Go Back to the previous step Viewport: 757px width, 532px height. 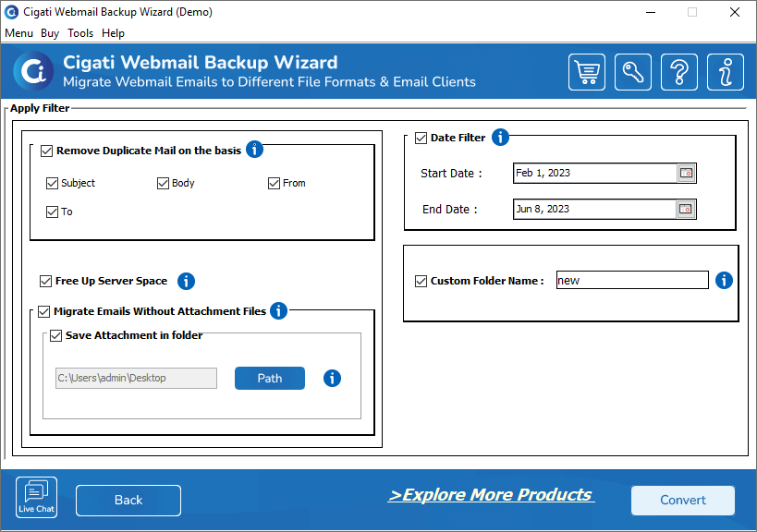128,501
